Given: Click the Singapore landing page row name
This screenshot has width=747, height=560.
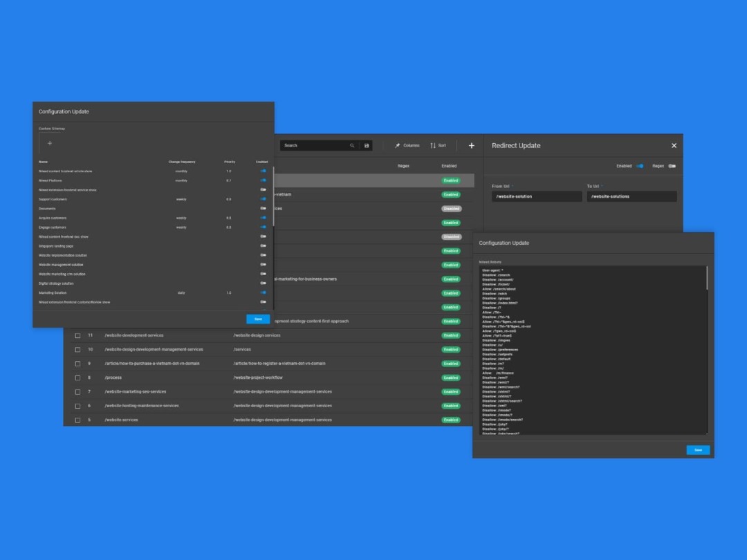Looking at the screenshot, I should click(x=56, y=246).
